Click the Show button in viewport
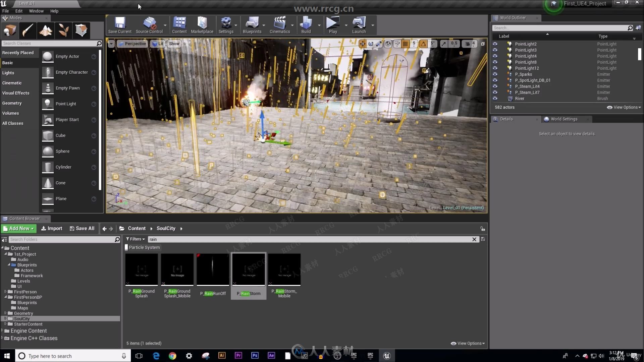Viewport: 644px width, 362px height. click(x=174, y=44)
